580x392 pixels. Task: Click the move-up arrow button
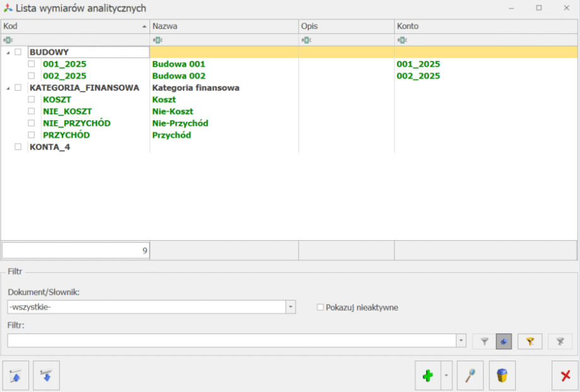(x=16, y=376)
